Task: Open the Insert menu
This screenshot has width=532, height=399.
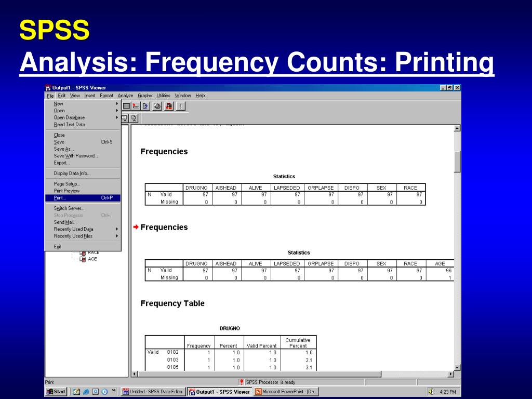Action: 90,96
